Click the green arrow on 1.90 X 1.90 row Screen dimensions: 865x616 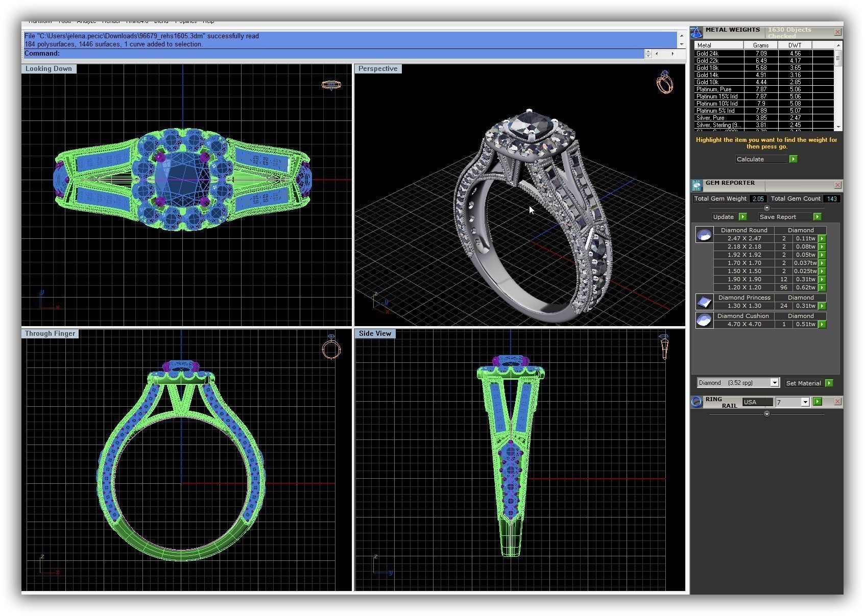[822, 279]
